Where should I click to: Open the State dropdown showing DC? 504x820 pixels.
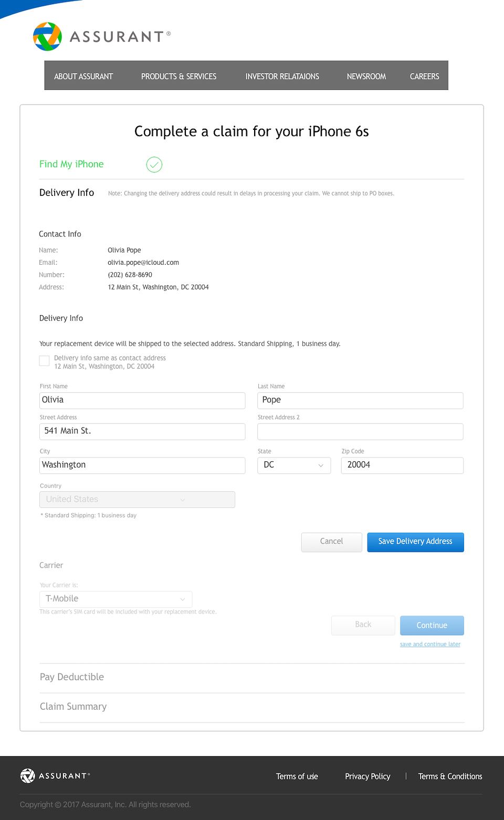coord(294,465)
